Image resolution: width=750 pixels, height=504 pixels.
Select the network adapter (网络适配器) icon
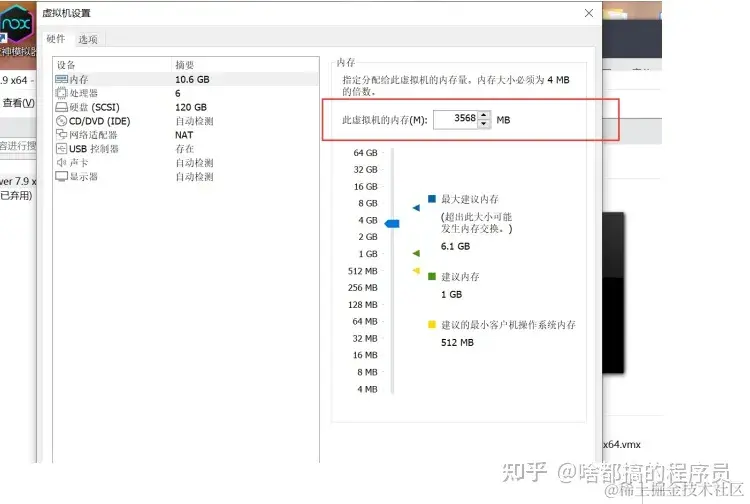pos(62,134)
